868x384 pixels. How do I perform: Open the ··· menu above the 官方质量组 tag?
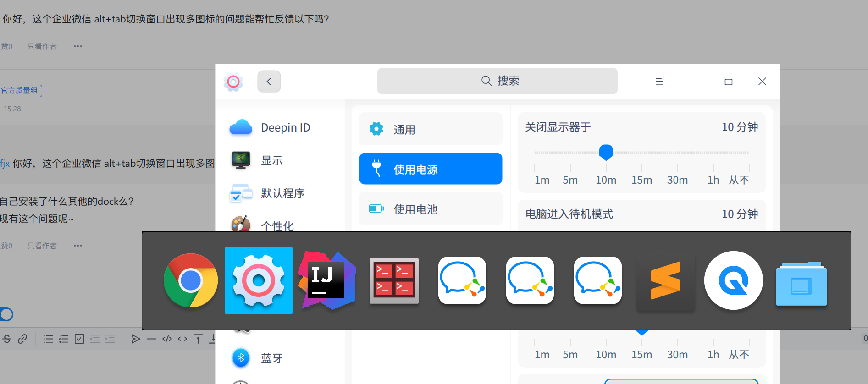pos(78,46)
